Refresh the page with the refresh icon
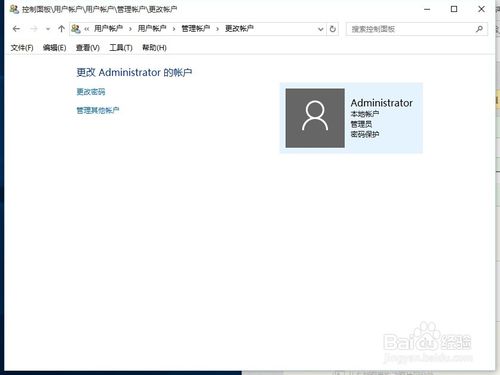Image resolution: width=500 pixels, height=375 pixels. point(333,29)
